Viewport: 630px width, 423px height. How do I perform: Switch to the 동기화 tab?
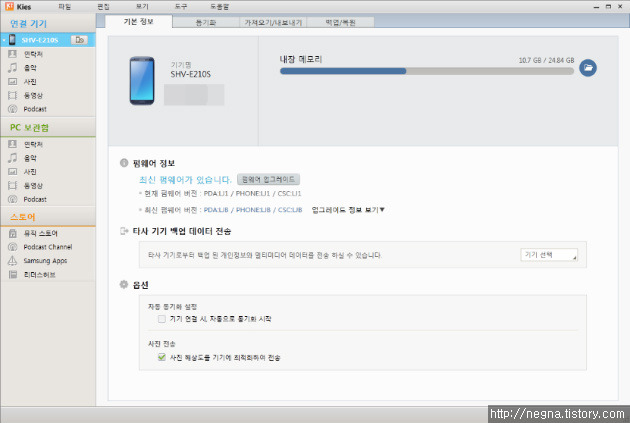(206, 22)
